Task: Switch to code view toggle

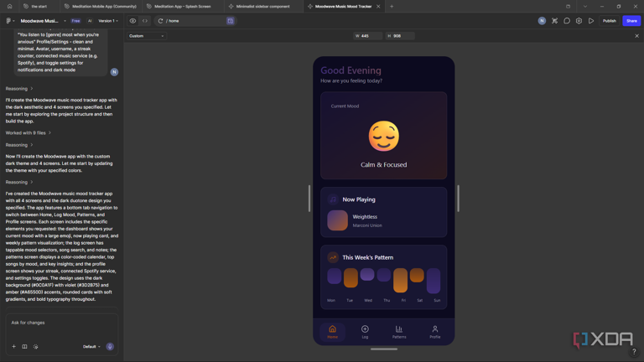Action: click(x=145, y=21)
